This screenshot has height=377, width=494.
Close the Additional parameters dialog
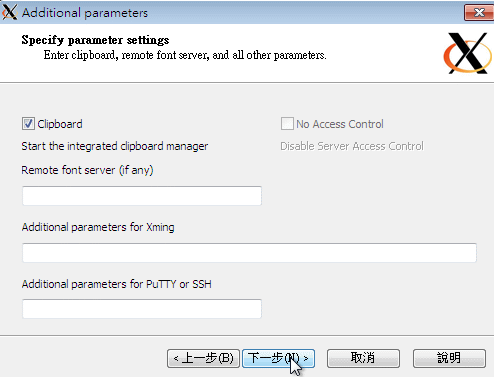479,13
